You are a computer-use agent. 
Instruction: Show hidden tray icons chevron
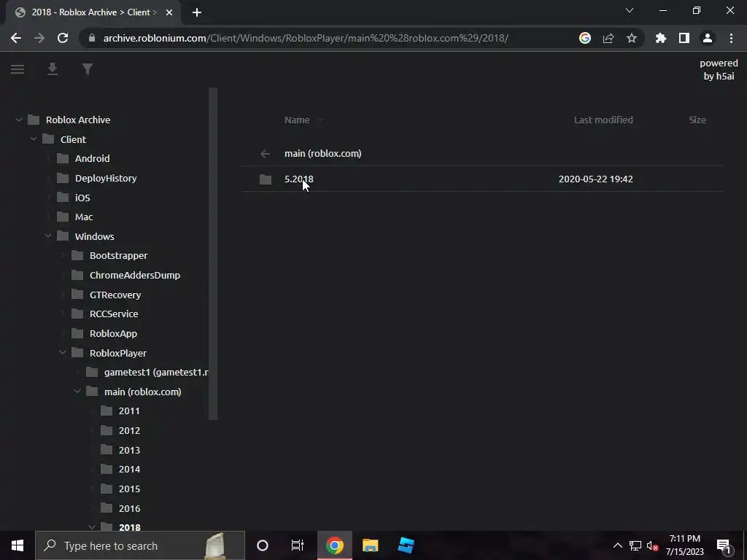coord(617,545)
